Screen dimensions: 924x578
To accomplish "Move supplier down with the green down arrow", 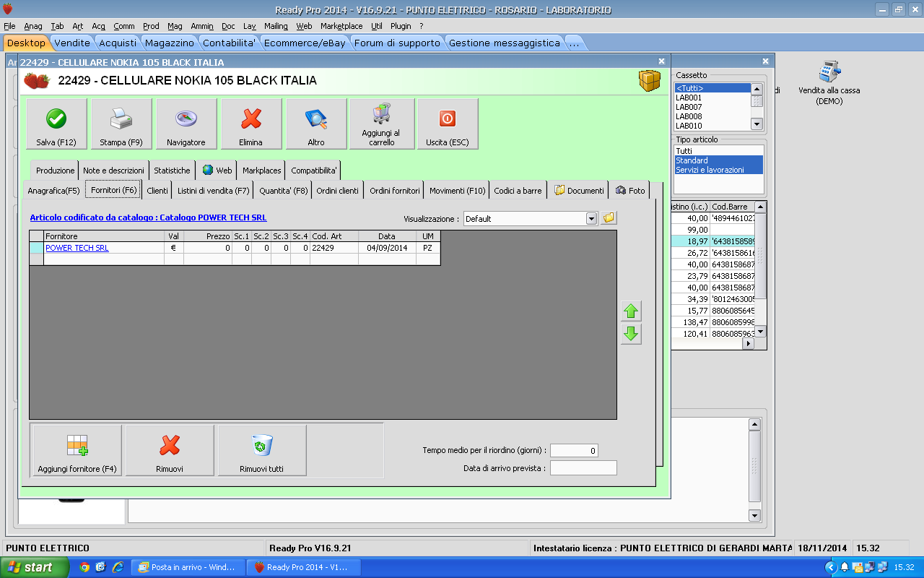I will click(631, 334).
